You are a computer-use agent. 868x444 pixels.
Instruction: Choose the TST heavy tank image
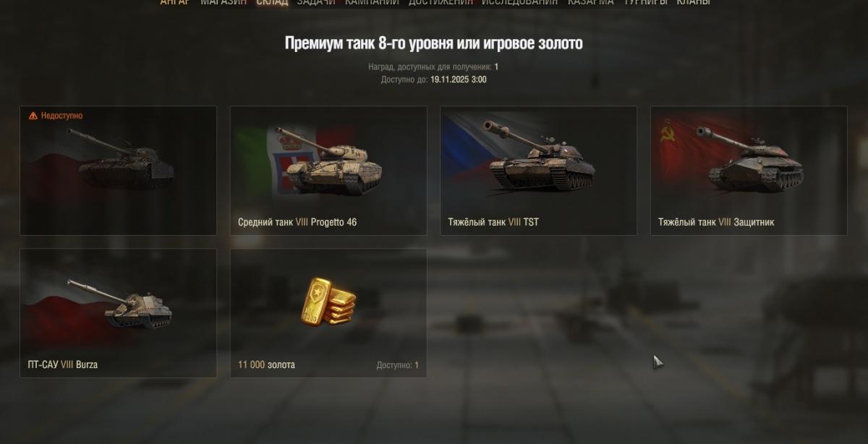click(539, 156)
